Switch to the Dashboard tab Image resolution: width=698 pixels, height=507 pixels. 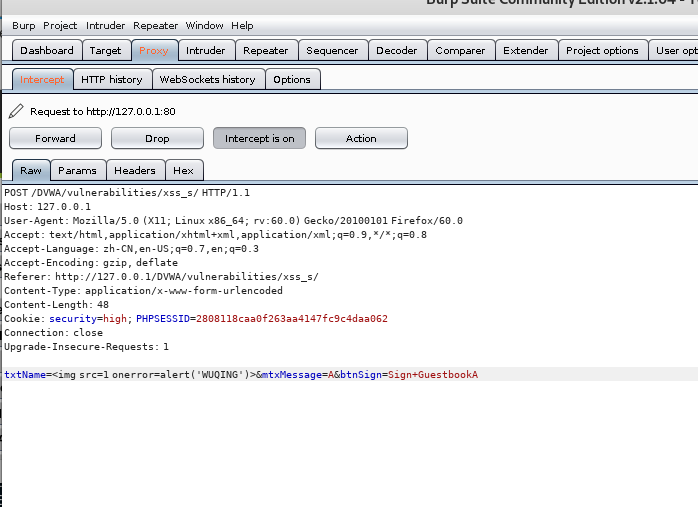[x=47, y=50]
